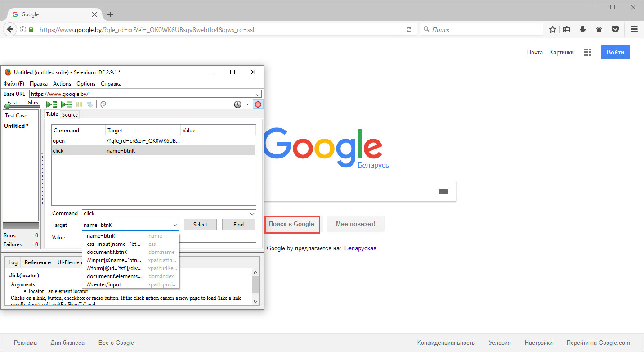
Task: Switch to the Source tab
Action: click(70, 115)
